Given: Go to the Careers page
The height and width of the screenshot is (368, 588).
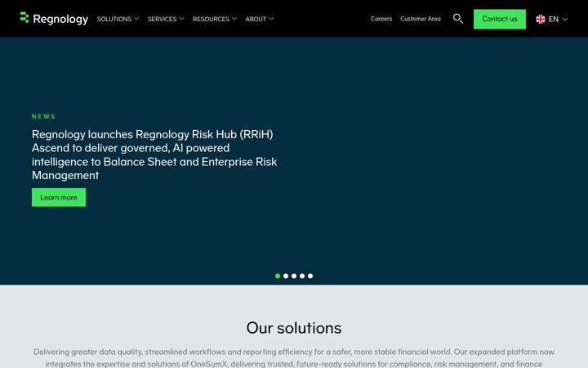Looking at the screenshot, I should click(x=381, y=19).
